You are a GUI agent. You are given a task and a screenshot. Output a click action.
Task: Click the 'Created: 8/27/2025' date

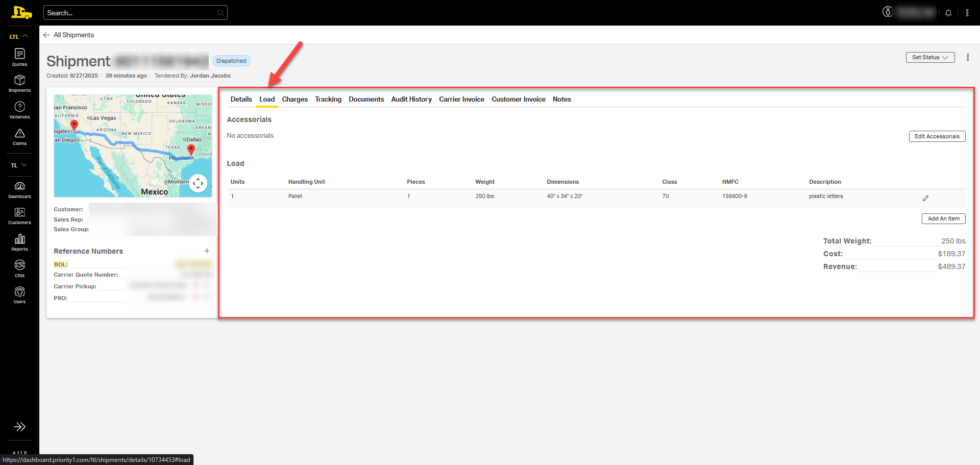coord(72,76)
